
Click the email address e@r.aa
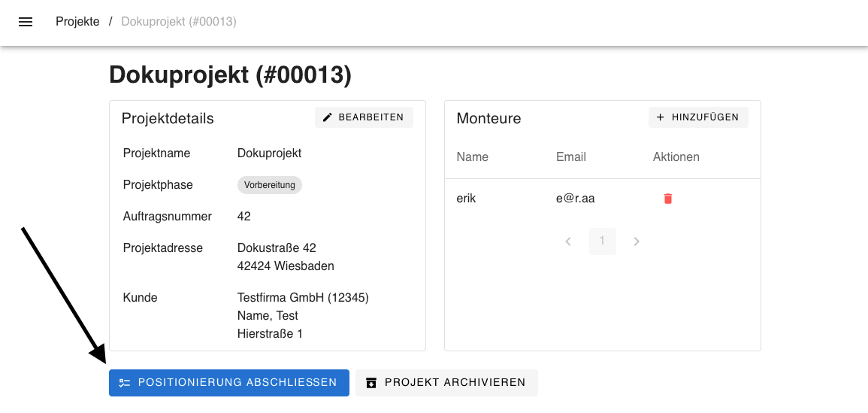(575, 199)
